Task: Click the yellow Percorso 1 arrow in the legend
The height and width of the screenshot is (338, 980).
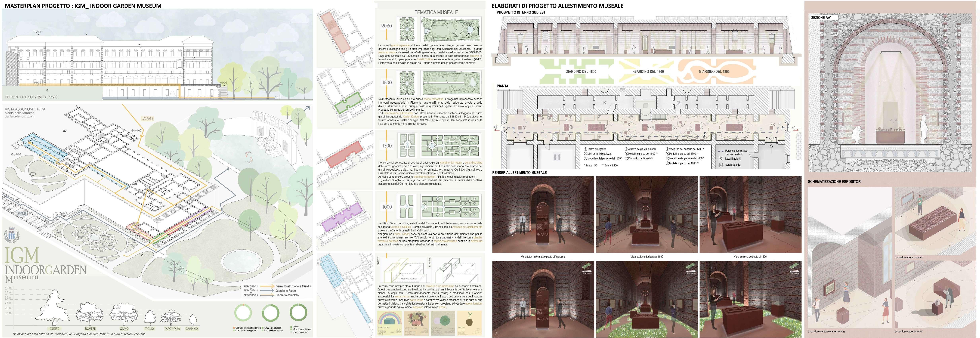Action: [x=267, y=286]
